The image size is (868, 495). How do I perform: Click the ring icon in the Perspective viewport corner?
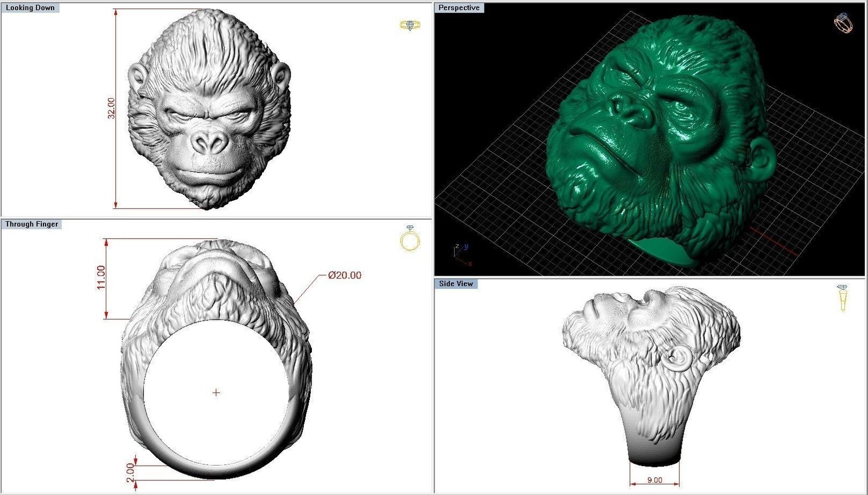pos(843,23)
